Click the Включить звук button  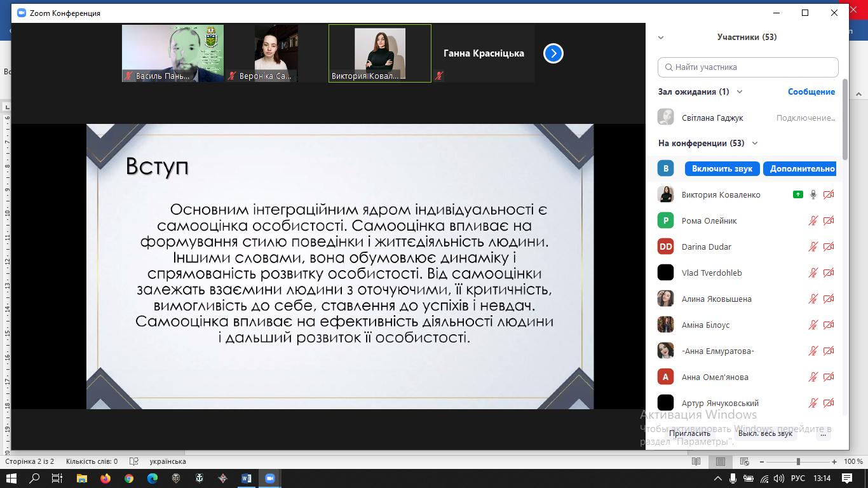pos(722,169)
